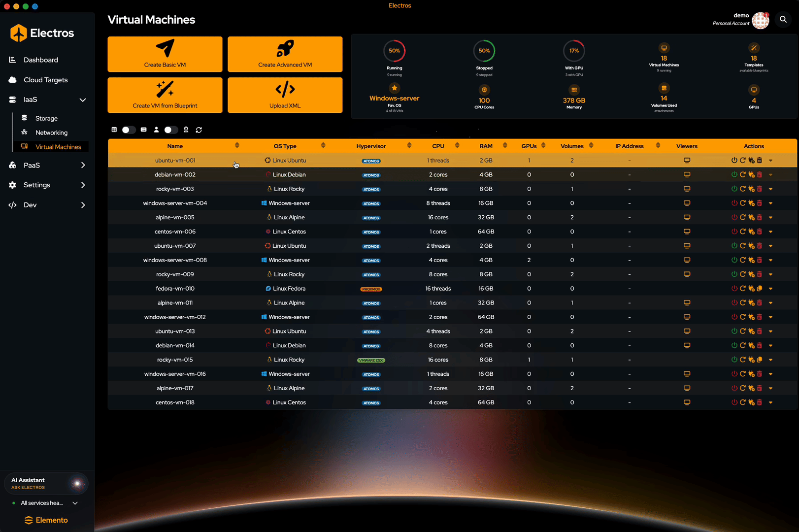This screenshot has height=532, width=799.
Task: Sort by Hypervisor column arrows
Action: [x=409, y=145]
